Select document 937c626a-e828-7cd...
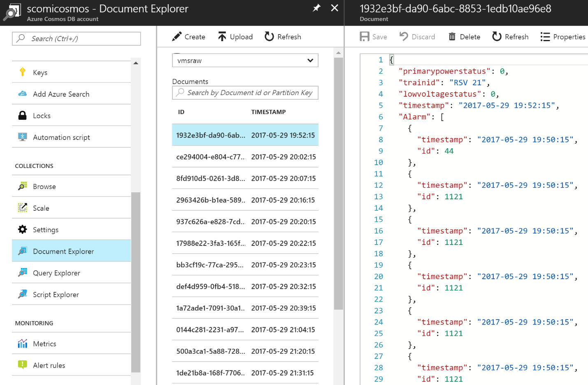Viewport: 588px width, 385px height. coord(245,222)
